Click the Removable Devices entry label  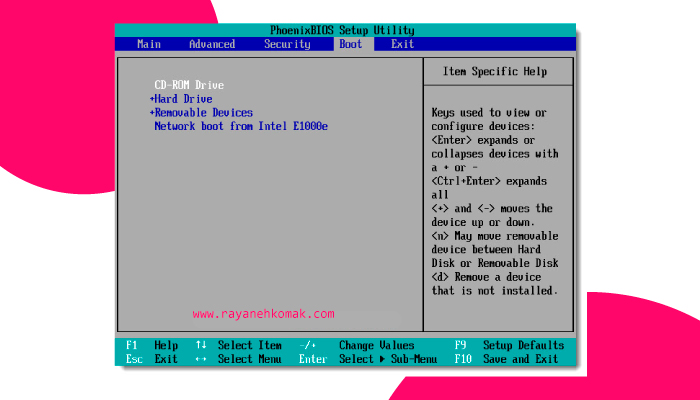(204, 112)
